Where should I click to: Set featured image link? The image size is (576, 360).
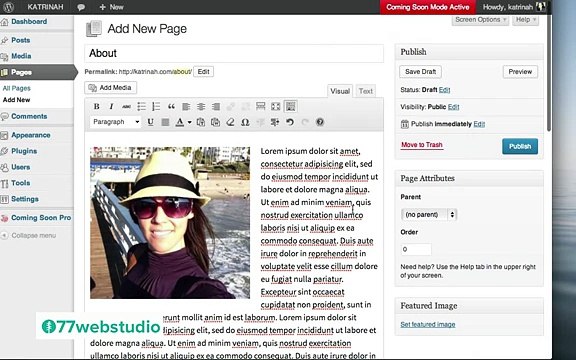(x=428, y=324)
